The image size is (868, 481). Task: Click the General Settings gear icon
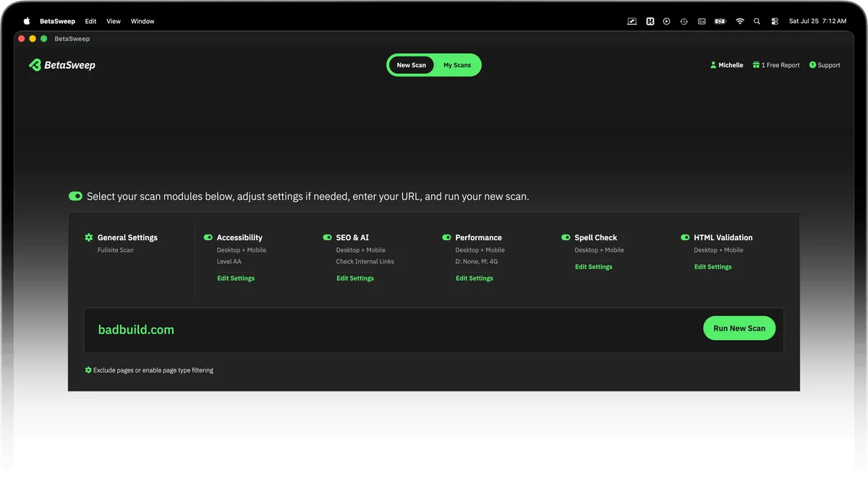[x=89, y=237]
